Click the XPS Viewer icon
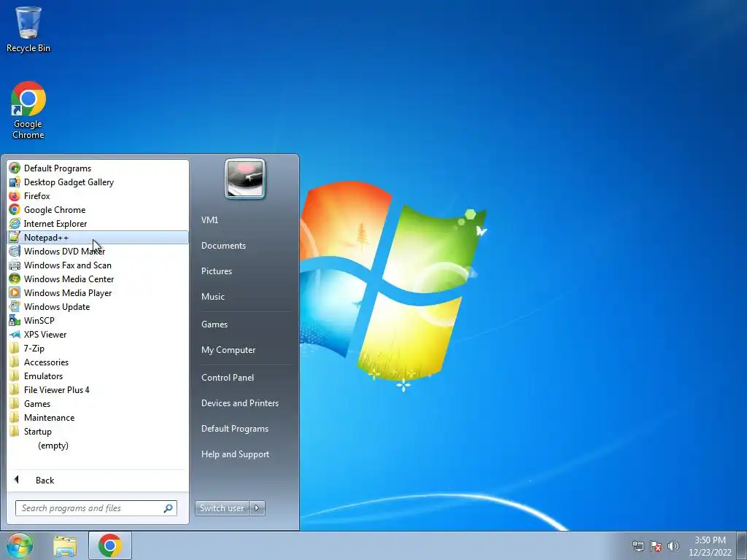Viewport: 747px width, 560px height. coord(15,334)
